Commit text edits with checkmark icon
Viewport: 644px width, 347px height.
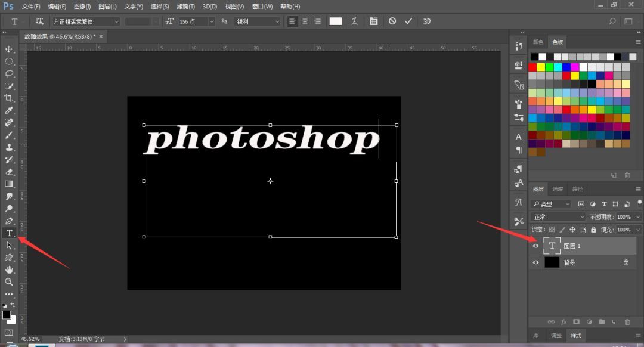coord(408,21)
